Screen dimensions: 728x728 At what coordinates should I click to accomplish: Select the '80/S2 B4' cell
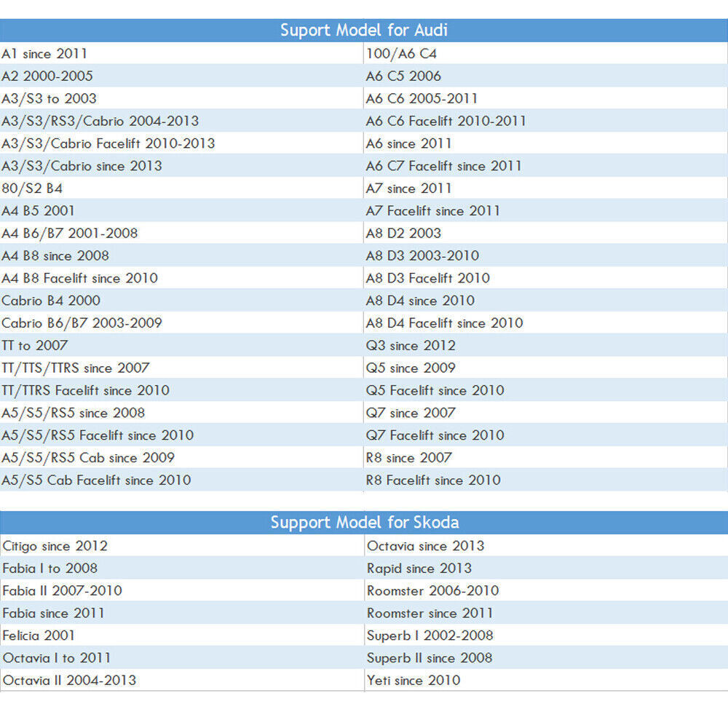(181, 188)
